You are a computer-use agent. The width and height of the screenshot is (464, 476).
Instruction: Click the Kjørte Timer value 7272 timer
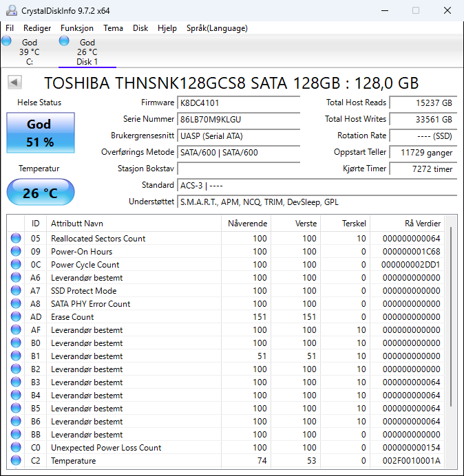point(423,169)
